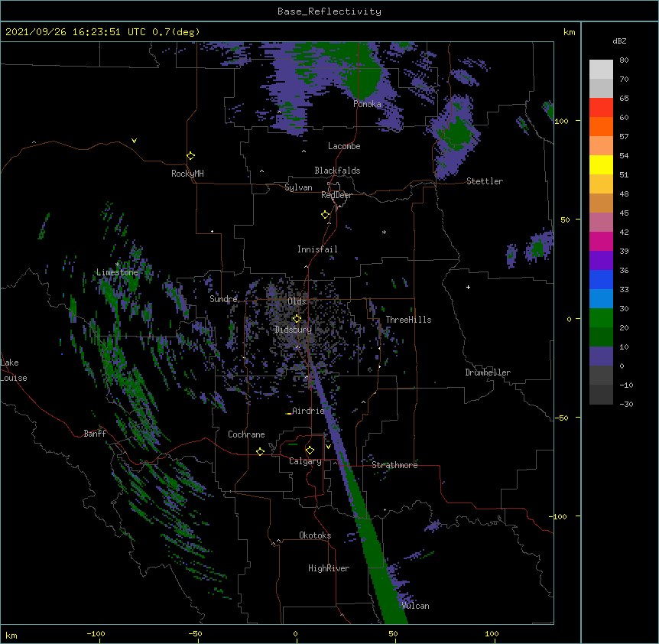Select the bright green swatch below 30 label
This screenshot has height=644, width=659.
pos(601,318)
